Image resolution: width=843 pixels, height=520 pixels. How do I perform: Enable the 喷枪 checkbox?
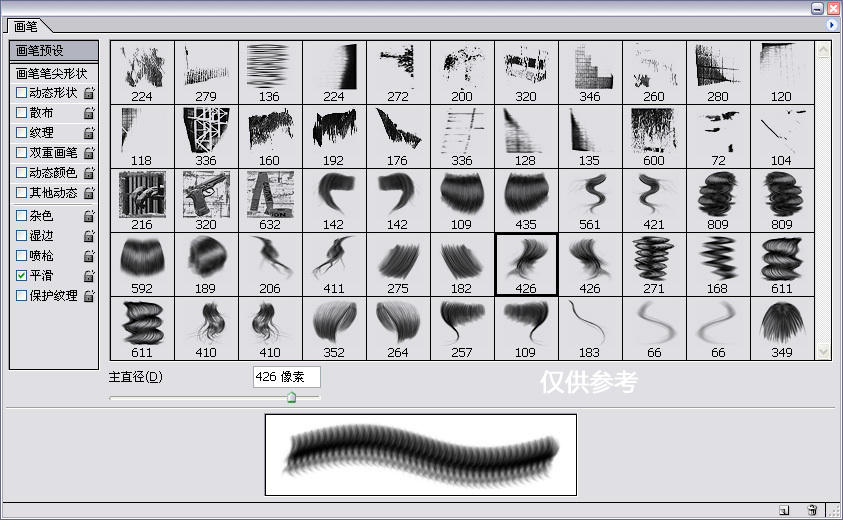[21, 255]
